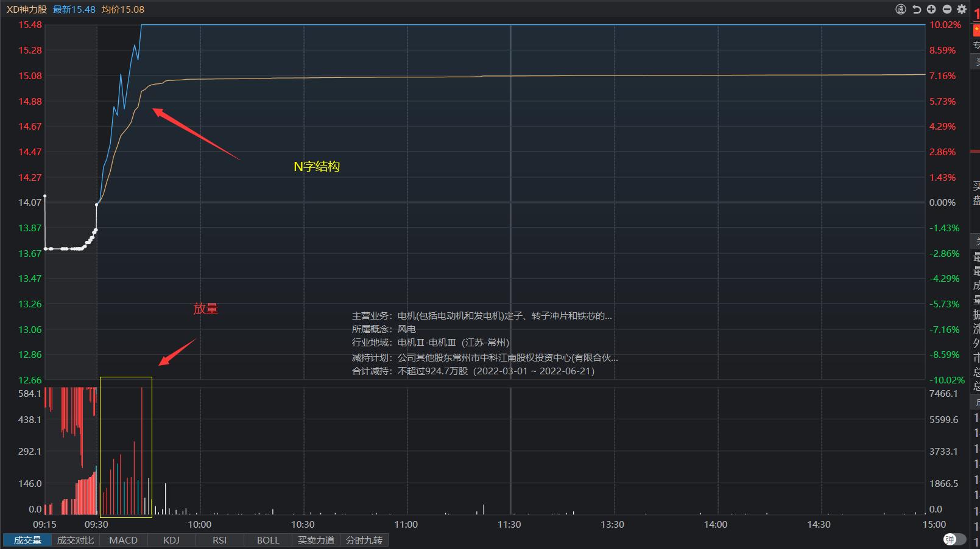Click the 10.02% upper limit percentage label
The width and height of the screenshot is (980, 549).
pos(945,25)
